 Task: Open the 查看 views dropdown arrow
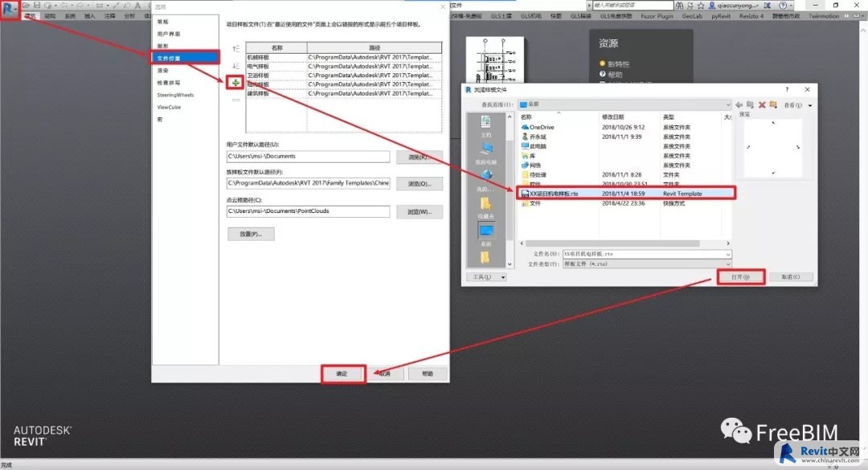click(x=810, y=105)
